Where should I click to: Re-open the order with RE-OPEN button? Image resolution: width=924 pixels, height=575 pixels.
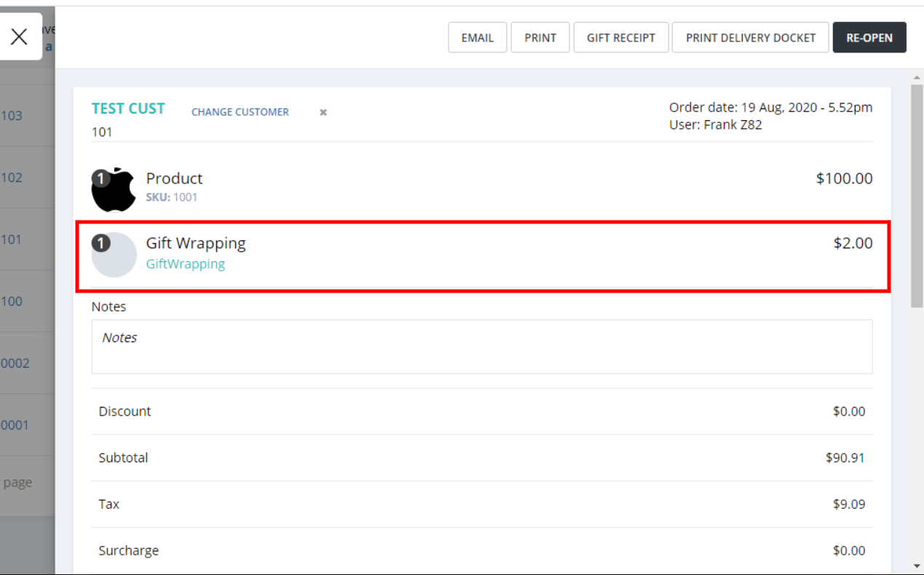869,38
